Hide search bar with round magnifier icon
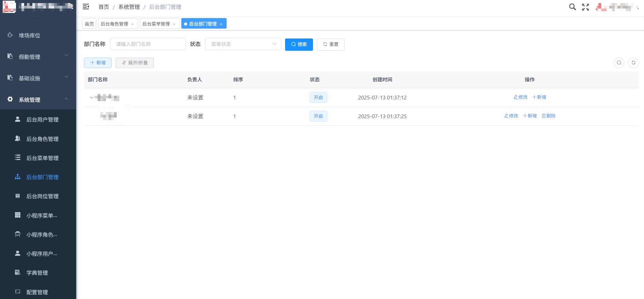644x299 pixels. (x=619, y=63)
